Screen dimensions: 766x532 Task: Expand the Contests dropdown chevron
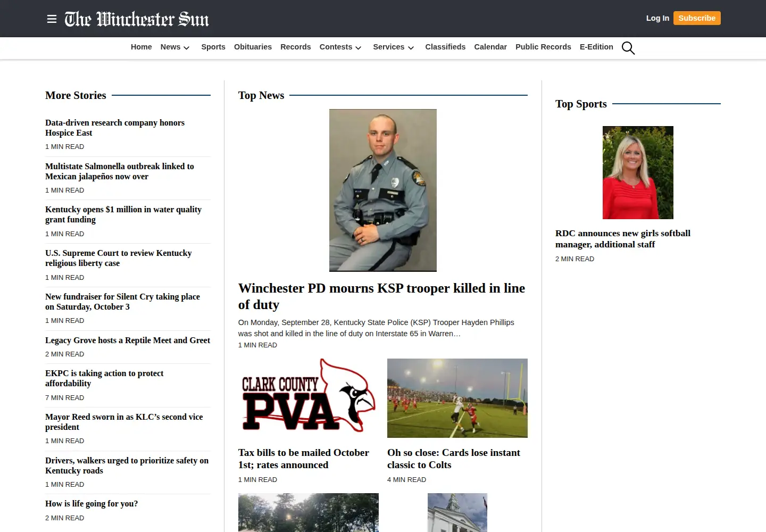pos(359,47)
